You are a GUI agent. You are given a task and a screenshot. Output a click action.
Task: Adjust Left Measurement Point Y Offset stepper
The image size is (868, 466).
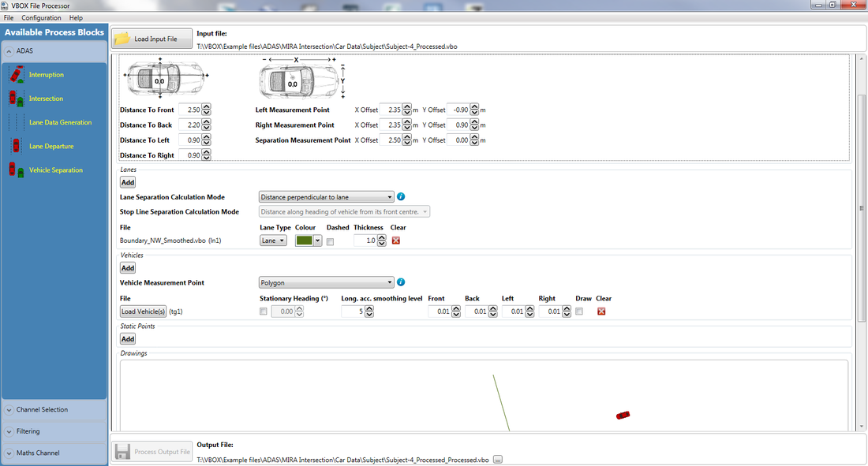coord(474,110)
